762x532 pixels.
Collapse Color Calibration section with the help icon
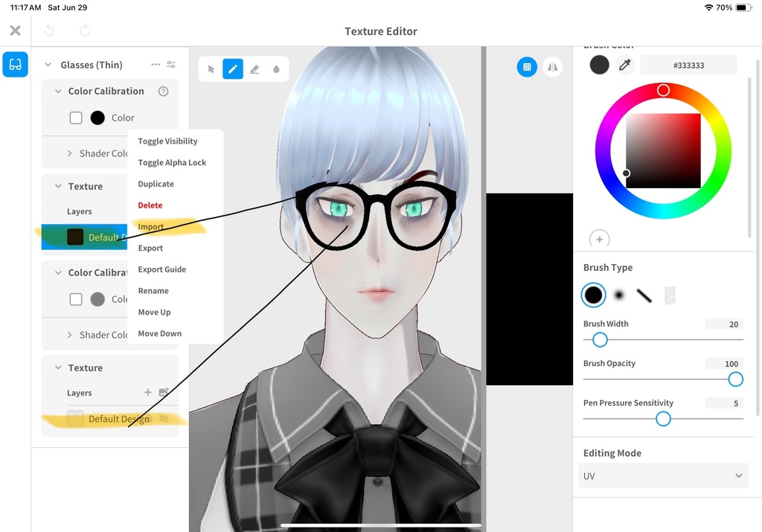pos(58,91)
